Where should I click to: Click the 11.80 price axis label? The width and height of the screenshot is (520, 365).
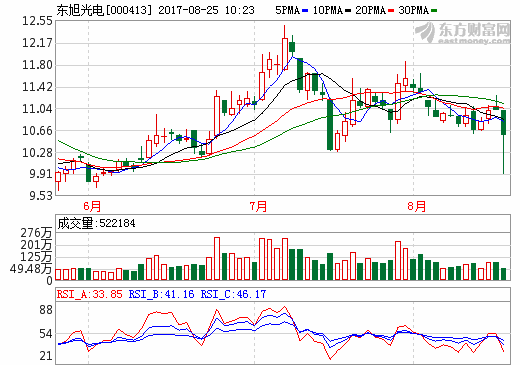[37, 65]
